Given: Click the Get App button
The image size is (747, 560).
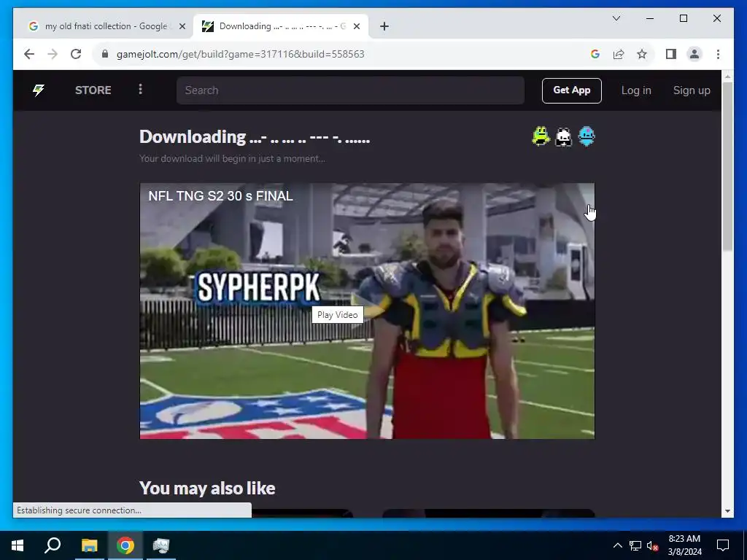Looking at the screenshot, I should [571, 90].
